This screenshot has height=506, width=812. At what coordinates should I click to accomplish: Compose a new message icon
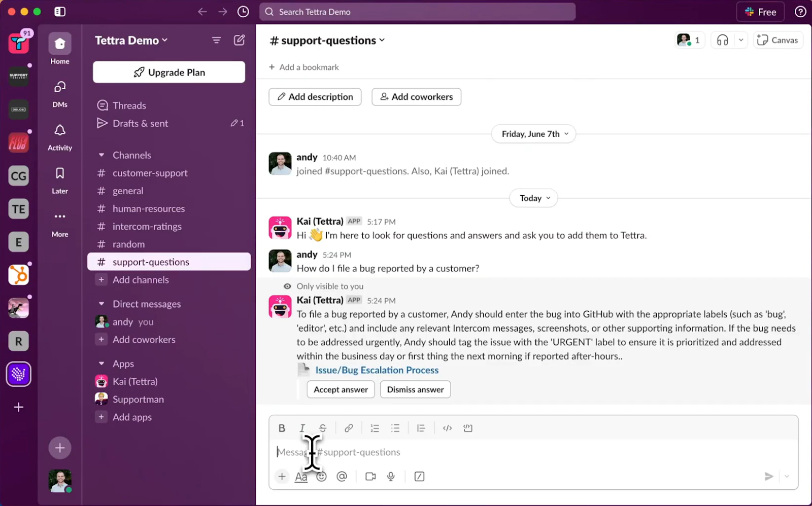[x=240, y=40]
